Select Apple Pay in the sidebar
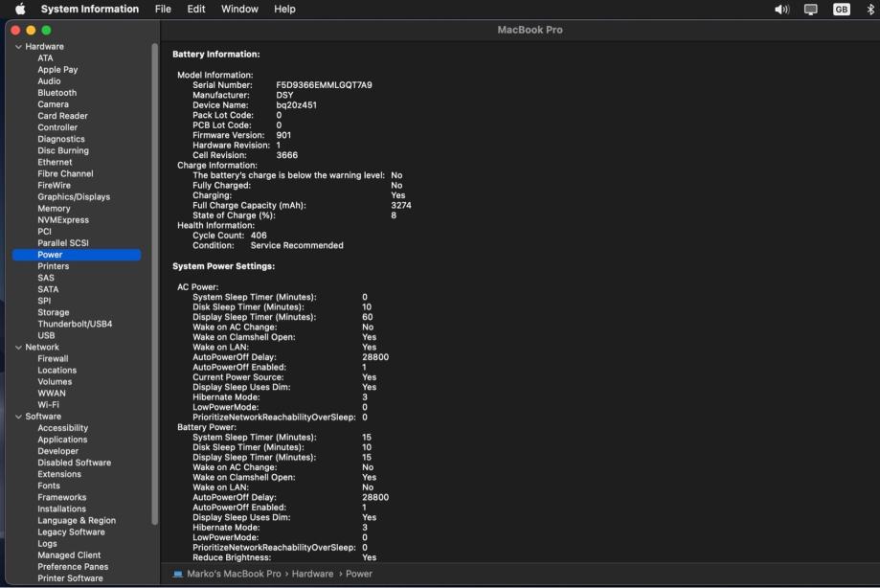This screenshot has width=880, height=588. pyautogui.click(x=57, y=70)
